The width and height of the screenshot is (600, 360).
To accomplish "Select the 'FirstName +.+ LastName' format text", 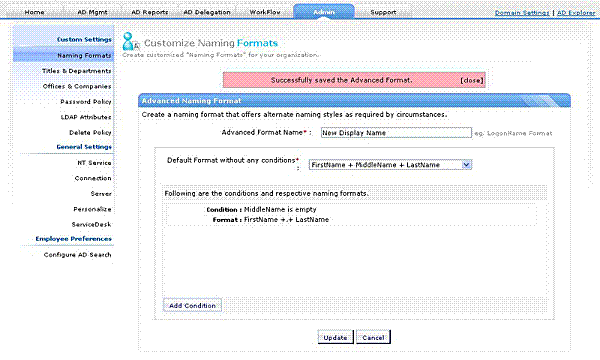I will [x=286, y=220].
